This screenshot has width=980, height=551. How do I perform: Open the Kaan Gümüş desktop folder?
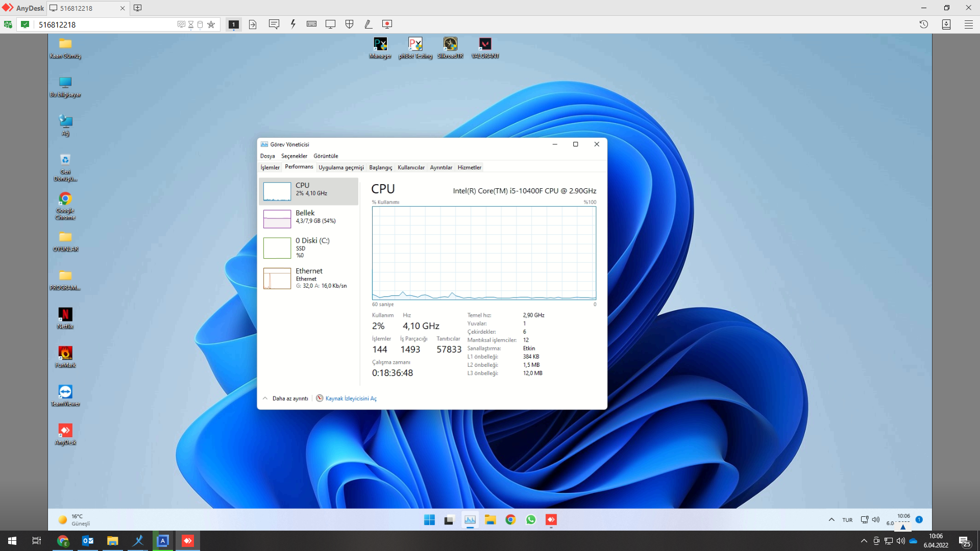pyautogui.click(x=65, y=48)
